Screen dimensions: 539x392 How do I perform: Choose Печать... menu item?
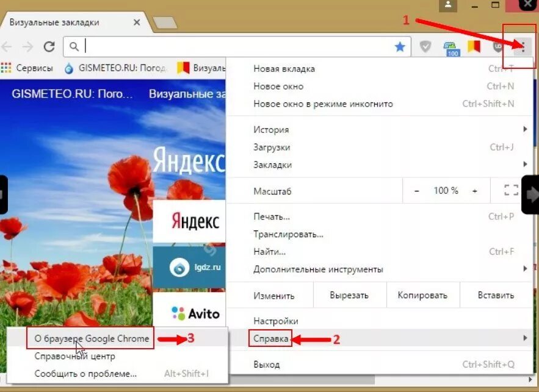click(x=380, y=216)
